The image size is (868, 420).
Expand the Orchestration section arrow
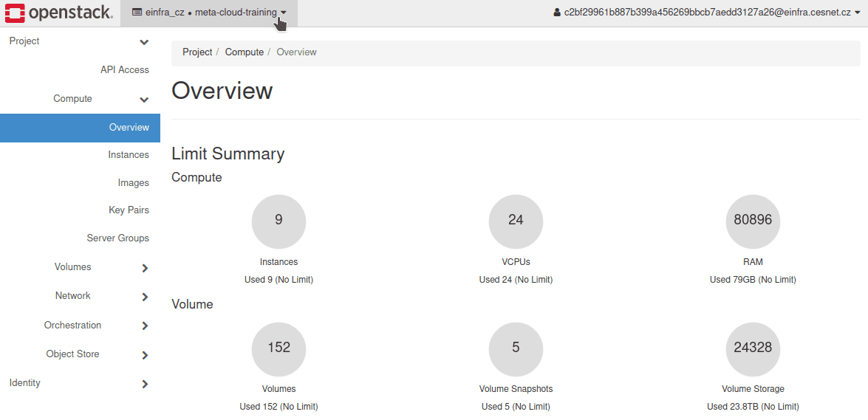(145, 326)
